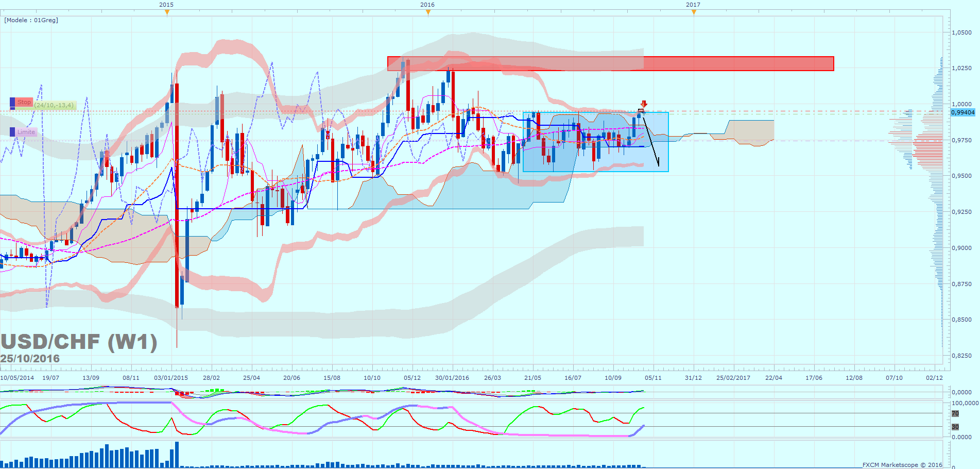The height and width of the screenshot is (469, 980).
Task: Click the 16/07 date axis label
Action: [x=573, y=378]
